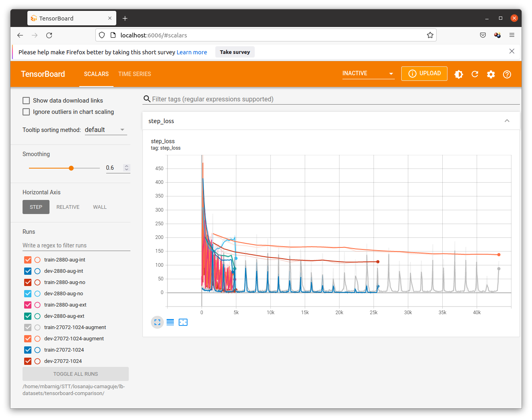
Task: Click the Smoothing slider handle
Action: 71,168
